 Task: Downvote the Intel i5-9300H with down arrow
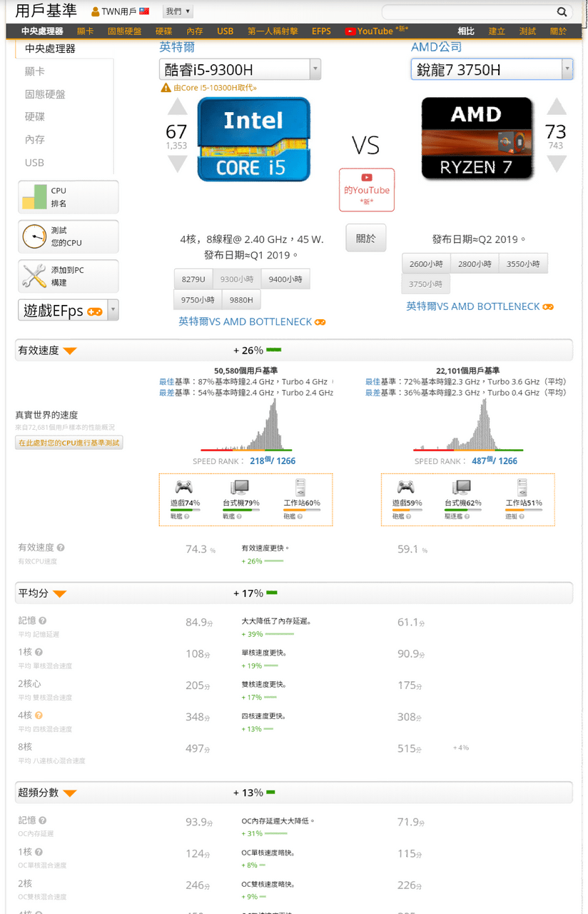tap(177, 164)
